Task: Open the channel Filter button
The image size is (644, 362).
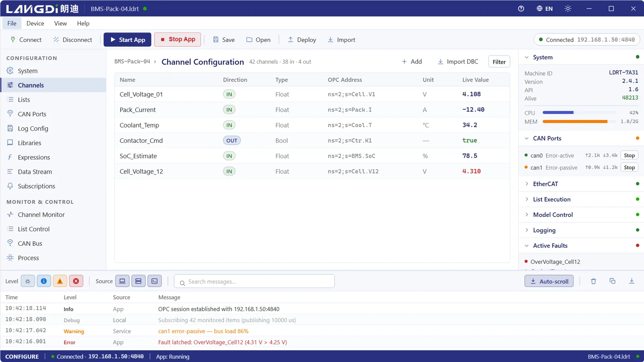Action: point(499,62)
